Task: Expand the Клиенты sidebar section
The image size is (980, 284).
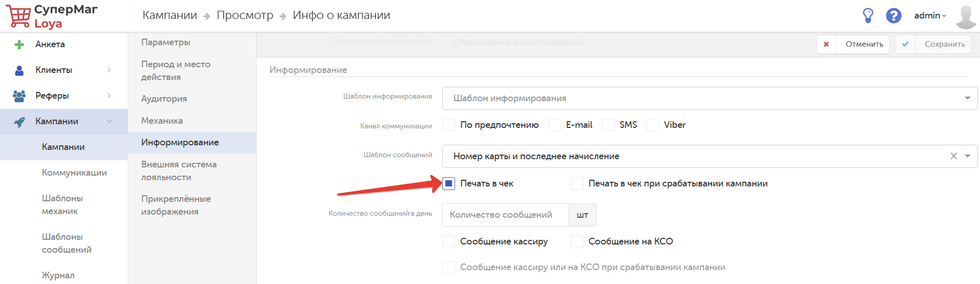Action: click(x=109, y=70)
